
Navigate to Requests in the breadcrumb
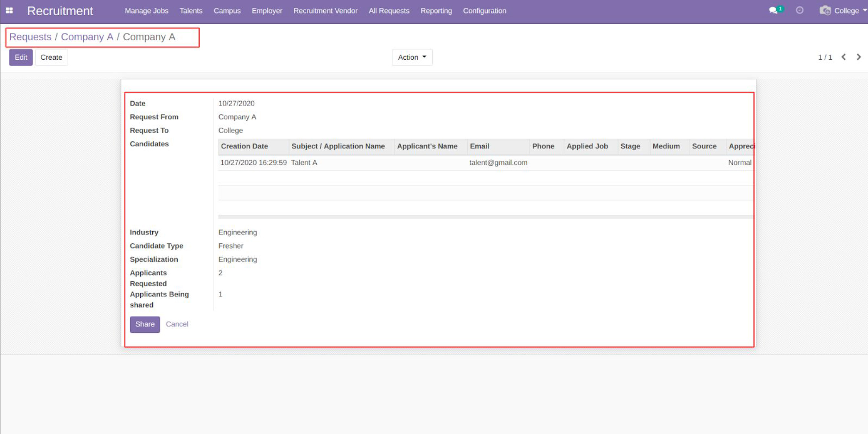click(30, 37)
